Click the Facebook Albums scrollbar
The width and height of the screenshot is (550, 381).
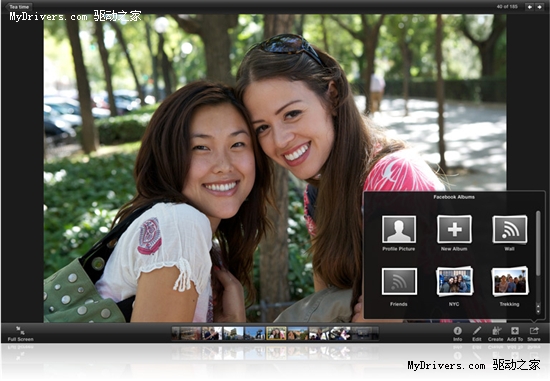pyautogui.click(x=538, y=243)
